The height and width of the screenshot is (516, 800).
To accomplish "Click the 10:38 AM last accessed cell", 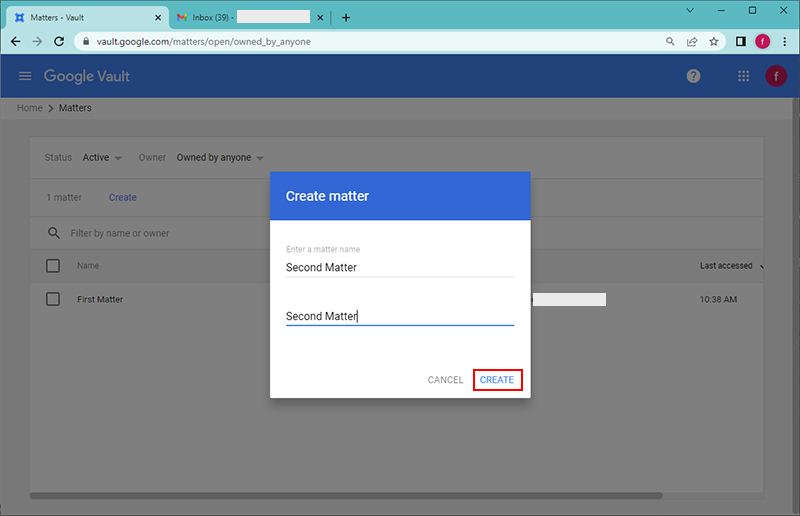I will [x=718, y=300].
